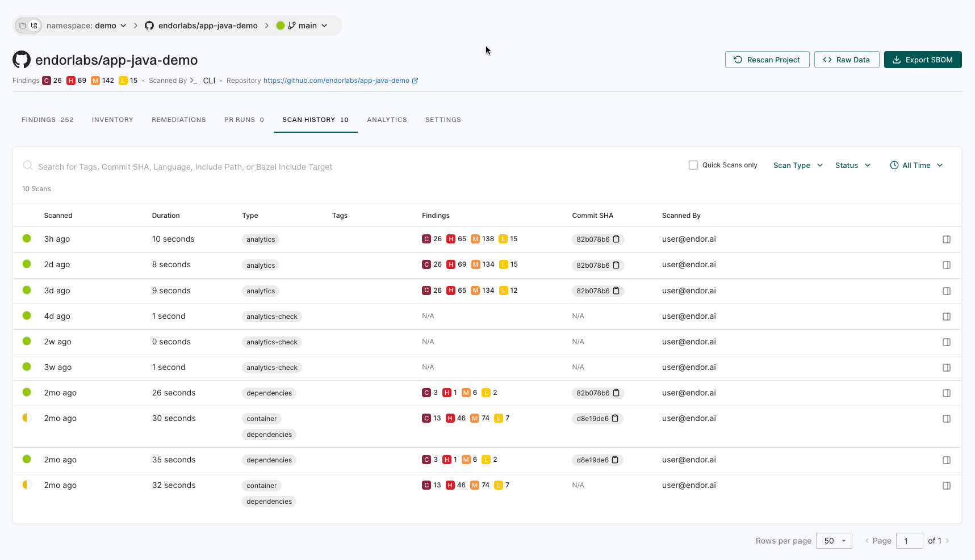975x560 pixels.
Task: Open the external repository link icon
Action: coord(415,81)
